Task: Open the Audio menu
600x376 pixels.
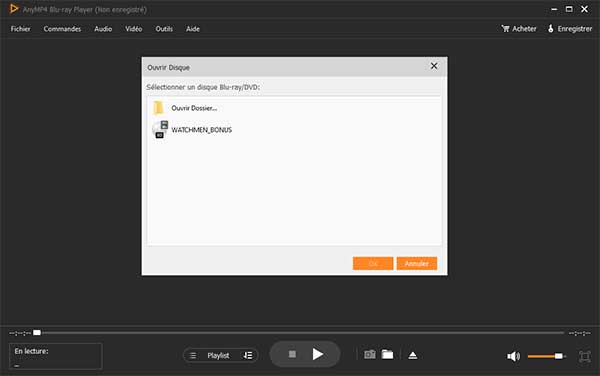Action: [103, 29]
